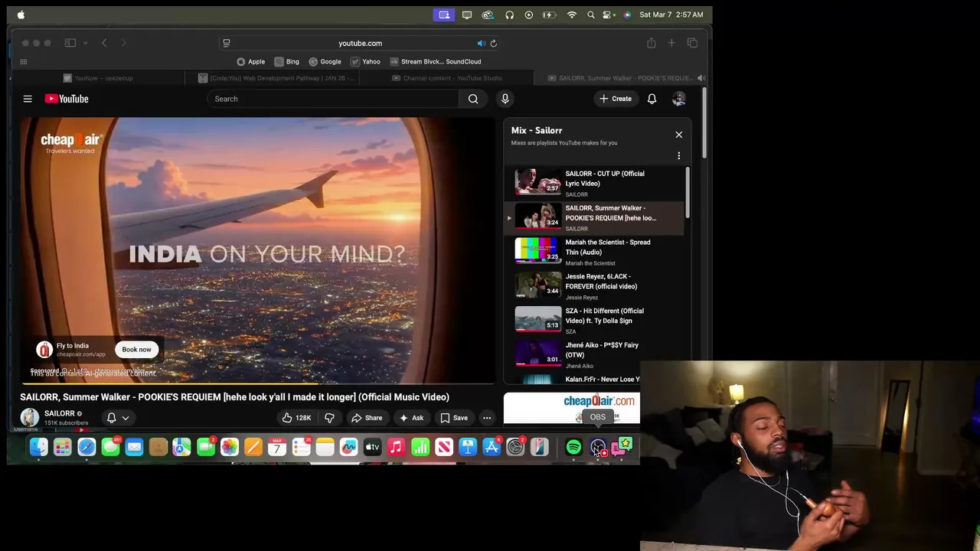Launch the Music app in the Dock
The image size is (980, 551).
tap(396, 447)
